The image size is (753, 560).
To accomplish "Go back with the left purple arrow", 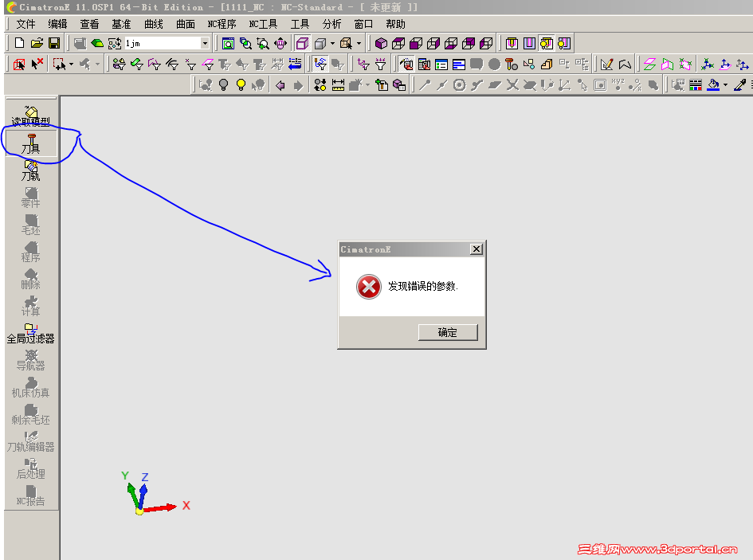I will pos(280,85).
